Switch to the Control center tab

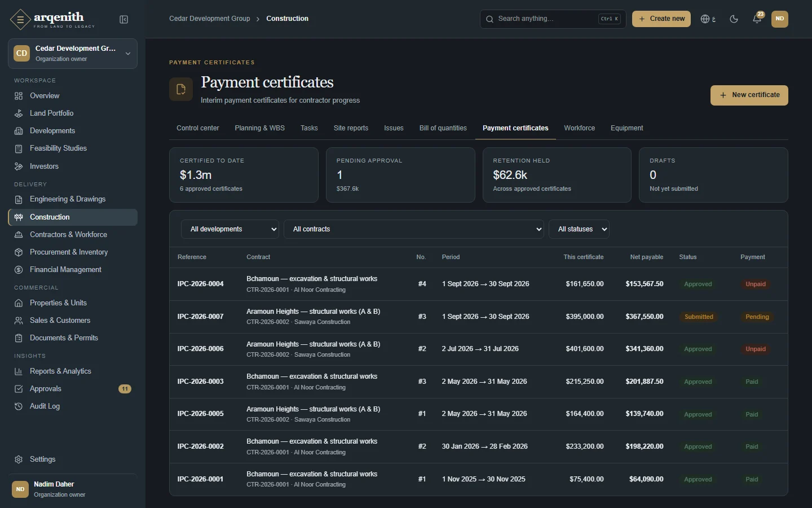pos(198,128)
